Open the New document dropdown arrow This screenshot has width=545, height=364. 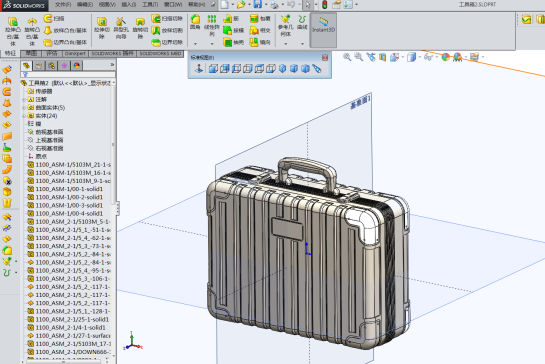(x=233, y=5)
